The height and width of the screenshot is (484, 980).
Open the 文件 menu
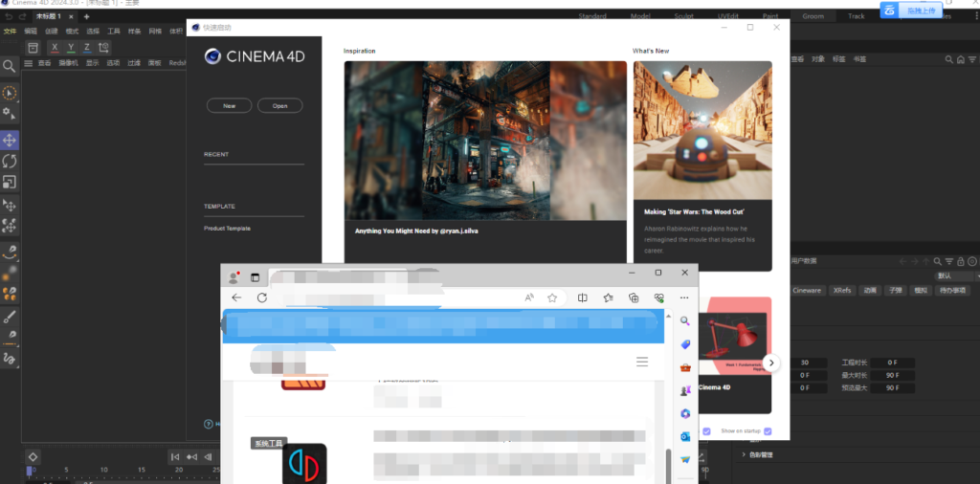tap(10, 32)
